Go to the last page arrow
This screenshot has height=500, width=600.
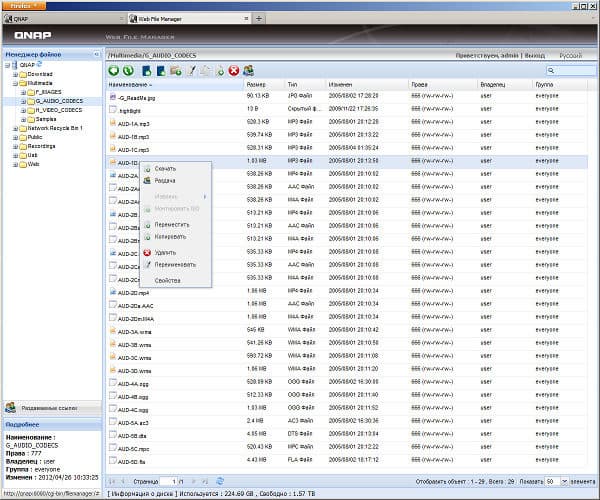[x=205, y=481]
